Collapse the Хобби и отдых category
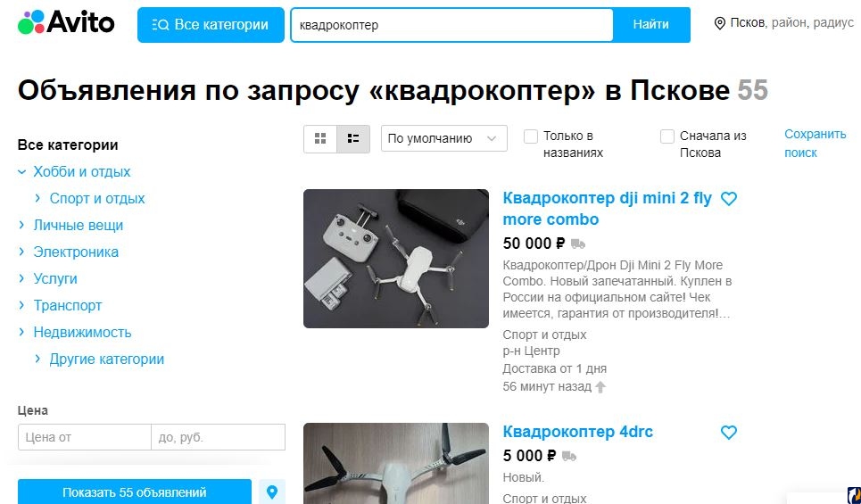 tap(22, 172)
